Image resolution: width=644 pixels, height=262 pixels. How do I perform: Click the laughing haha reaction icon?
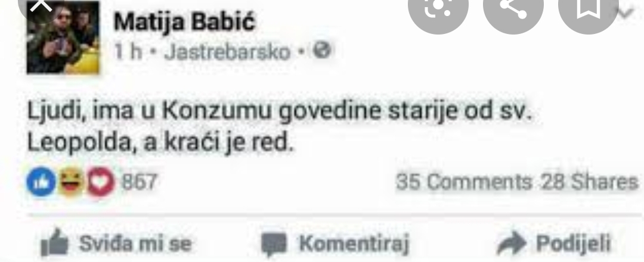(x=70, y=182)
